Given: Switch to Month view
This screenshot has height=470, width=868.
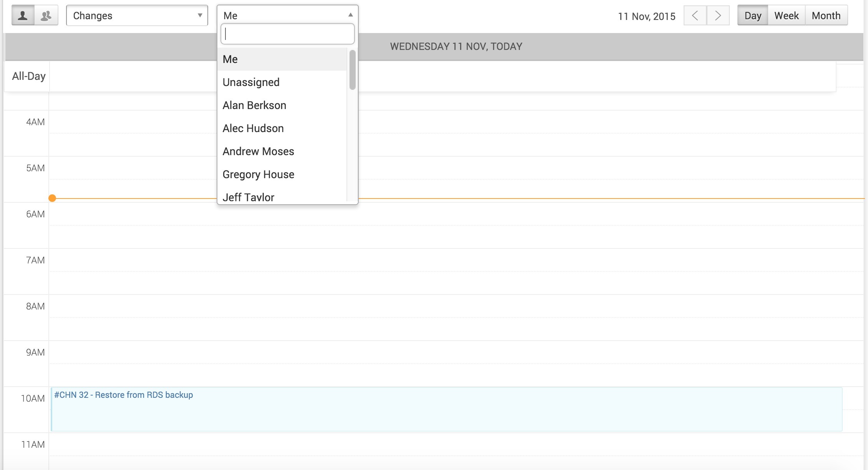Looking at the screenshot, I should pos(826,16).
